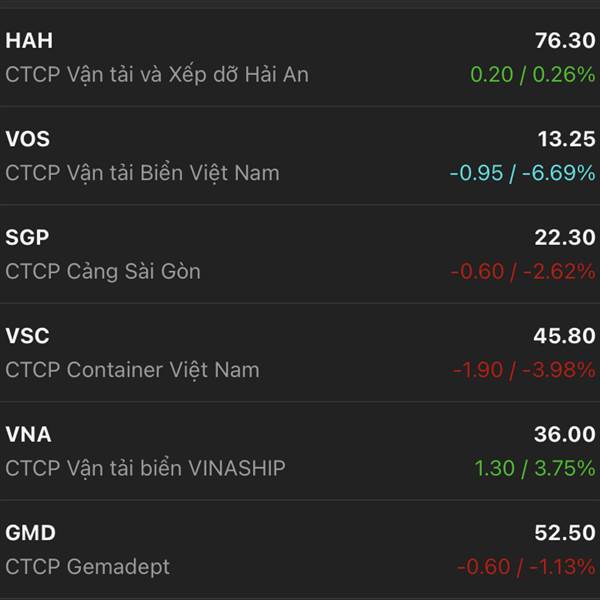Screen dimensions: 600x600
Task: Open the VNA stock ticker
Action: click(x=28, y=434)
